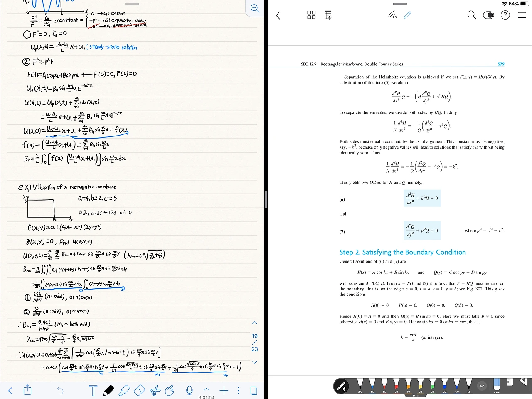Go back in the PDF reader
This screenshot has height=399, width=532.
278,15
